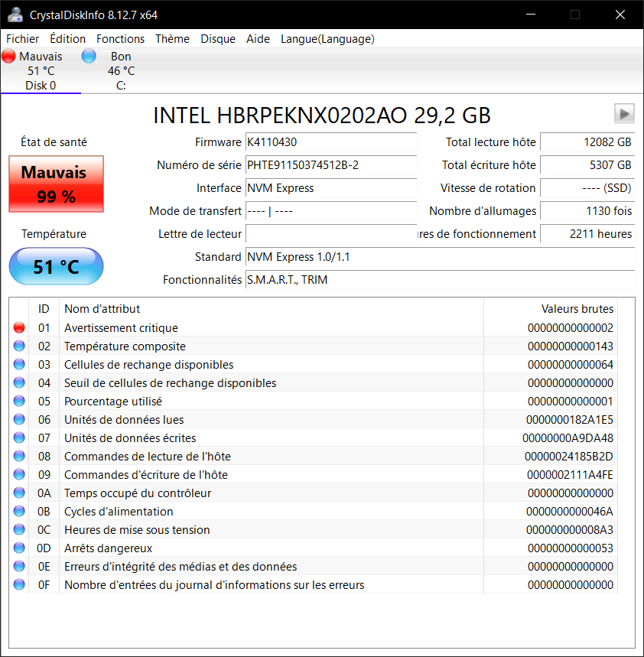
Task: Click the next disk arrow button
Action: click(624, 114)
